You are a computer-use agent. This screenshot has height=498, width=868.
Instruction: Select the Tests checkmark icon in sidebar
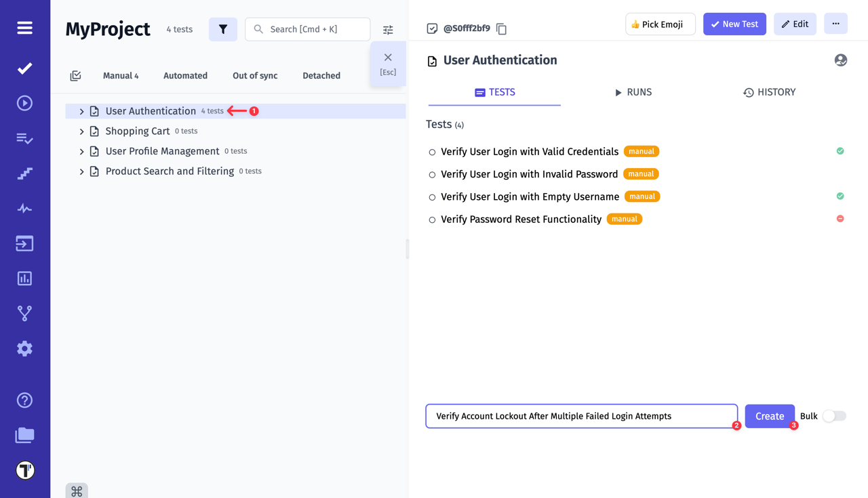pos(24,68)
